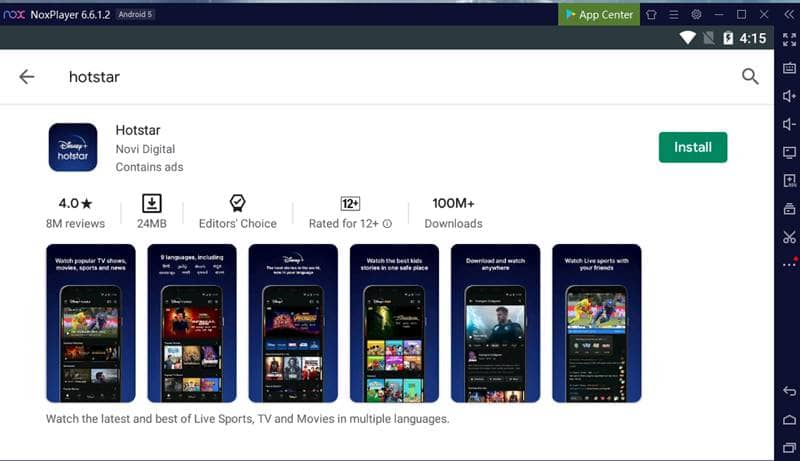Viewport: 800px width, 461px height.
Task: Show more sidebar tools
Action: (789, 264)
